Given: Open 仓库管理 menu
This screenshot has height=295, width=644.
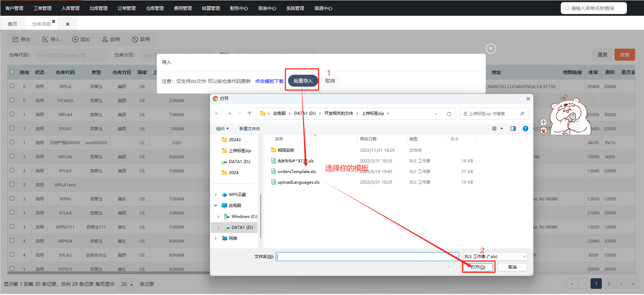Looking at the screenshot, I should 155,8.
